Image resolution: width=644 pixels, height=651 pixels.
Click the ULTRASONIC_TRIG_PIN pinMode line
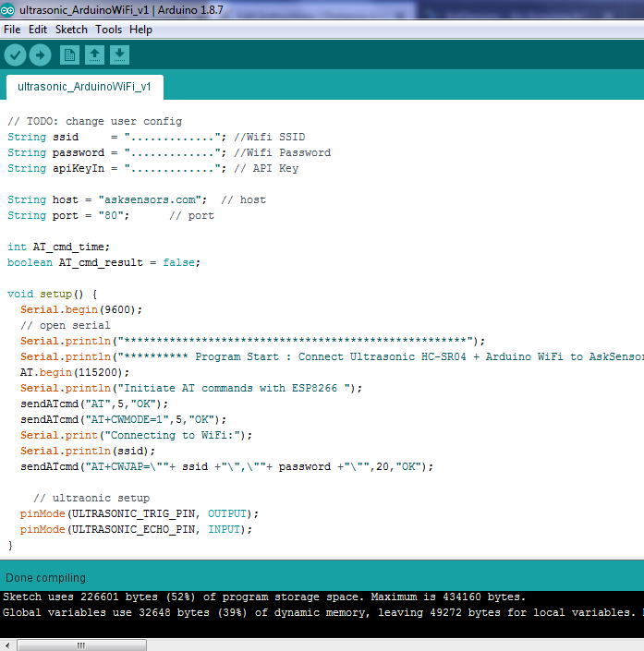click(140, 514)
